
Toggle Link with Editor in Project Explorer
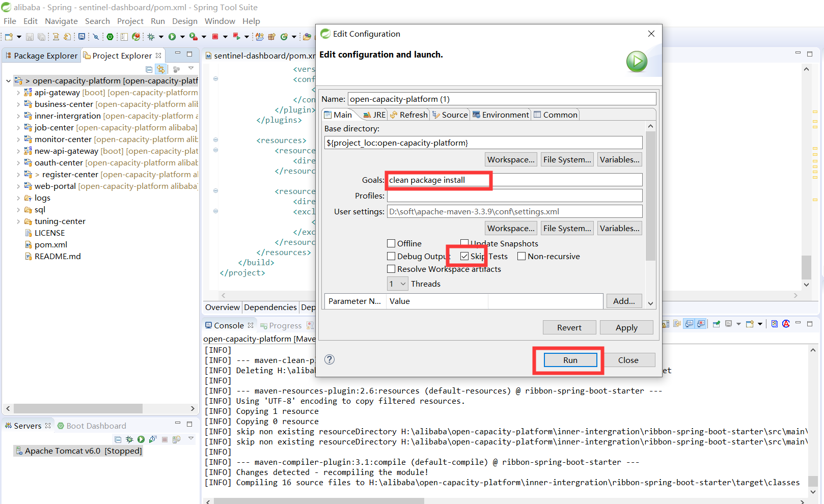pos(161,69)
